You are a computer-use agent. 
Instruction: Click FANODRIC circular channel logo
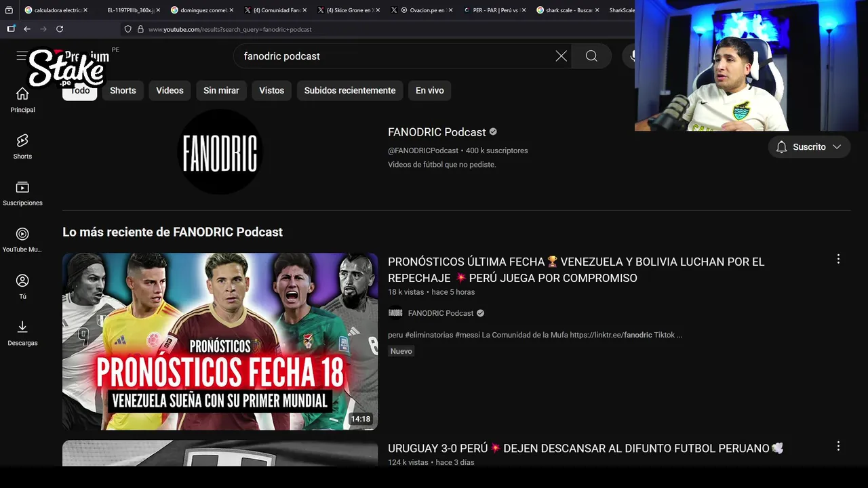220,152
